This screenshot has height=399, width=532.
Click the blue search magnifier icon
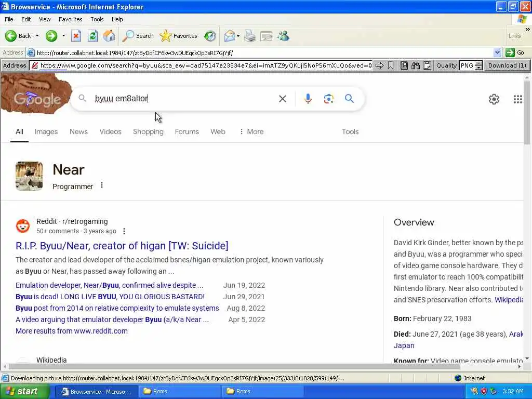349,99
